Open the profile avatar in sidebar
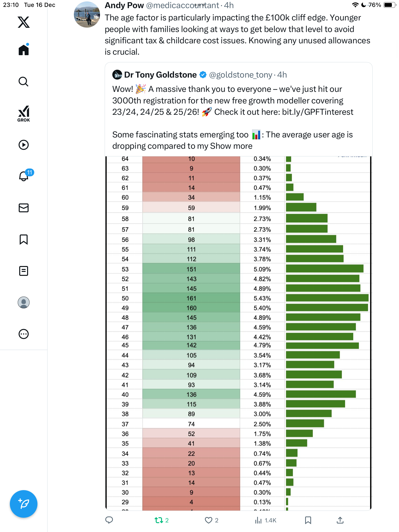This screenshot has height=532, width=399. coord(24,302)
